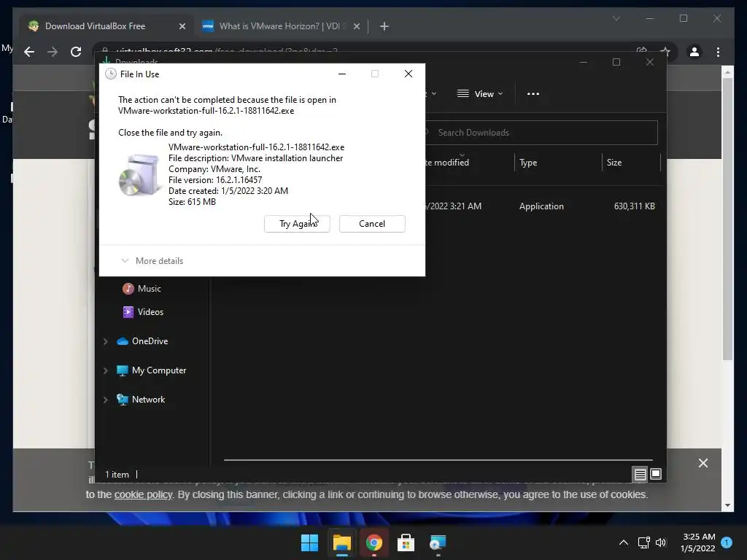Image resolution: width=747 pixels, height=560 pixels.
Task: Open the Chrome profile icon
Action: click(x=694, y=52)
